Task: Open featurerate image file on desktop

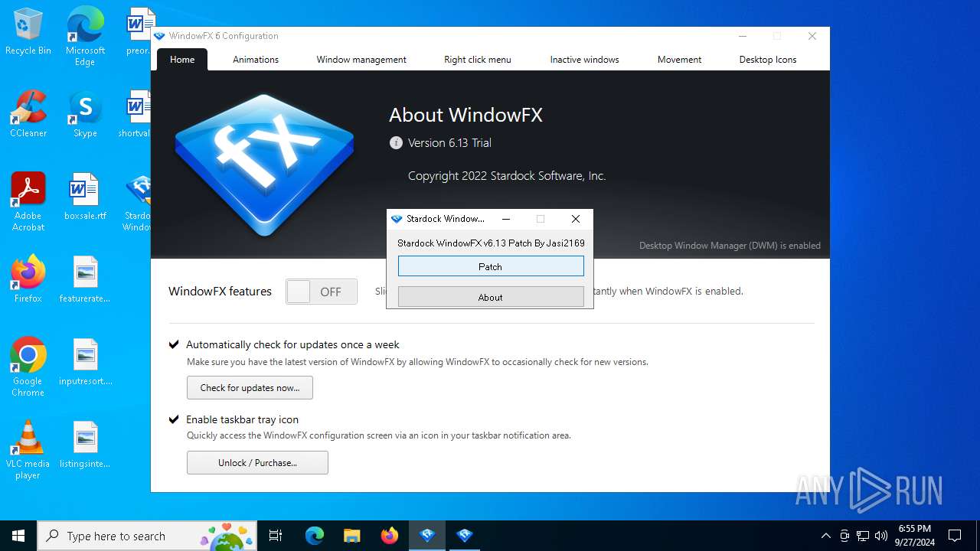Action: pos(85,279)
